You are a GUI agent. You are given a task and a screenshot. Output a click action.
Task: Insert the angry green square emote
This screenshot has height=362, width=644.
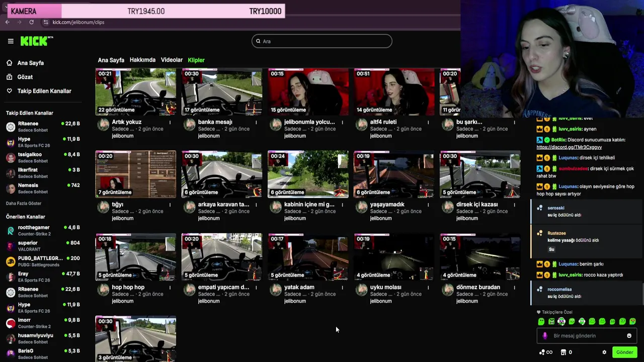pos(551,321)
